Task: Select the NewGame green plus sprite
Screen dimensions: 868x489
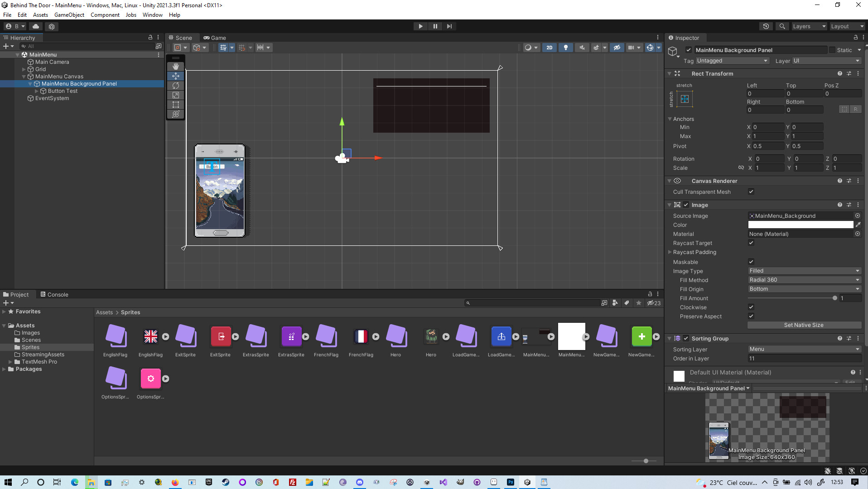Action: tap(641, 336)
